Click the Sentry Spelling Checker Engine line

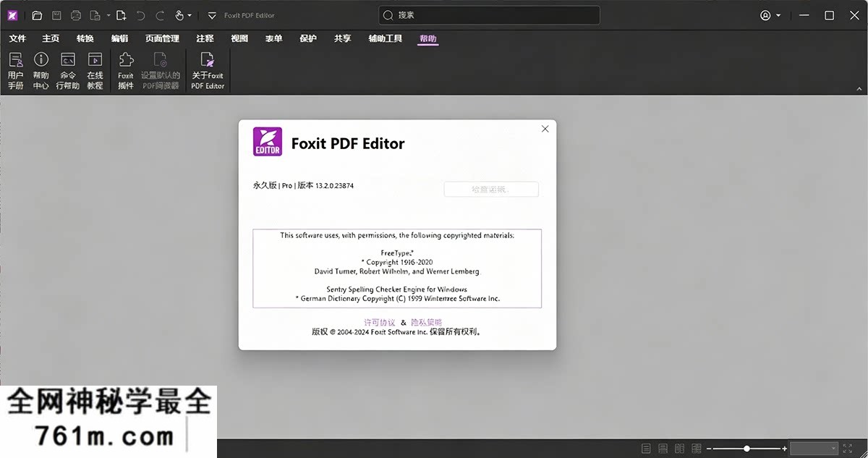pyautogui.click(x=397, y=289)
